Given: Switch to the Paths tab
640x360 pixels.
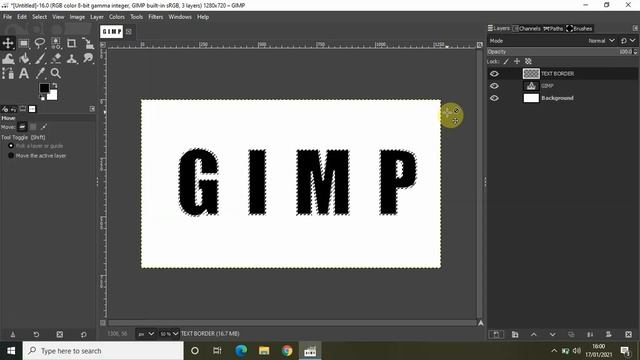Looking at the screenshot, I should coord(553,29).
